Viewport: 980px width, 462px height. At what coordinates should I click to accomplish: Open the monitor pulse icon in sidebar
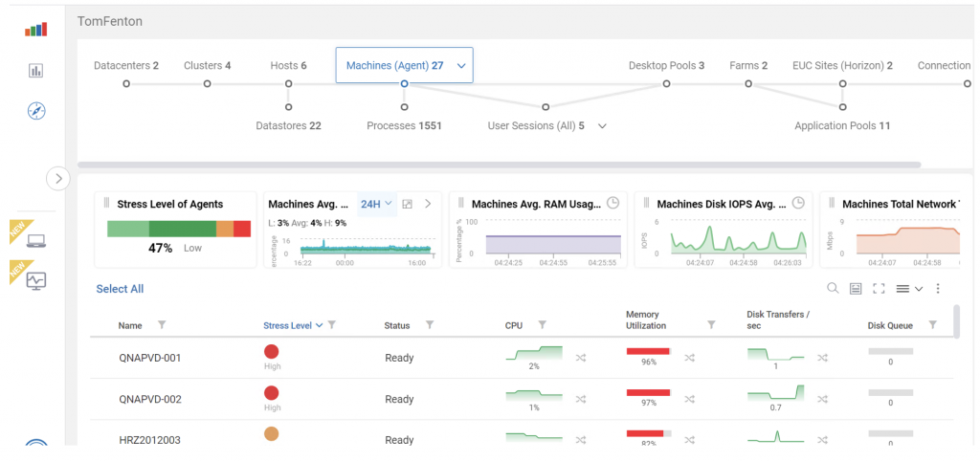click(36, 280)
